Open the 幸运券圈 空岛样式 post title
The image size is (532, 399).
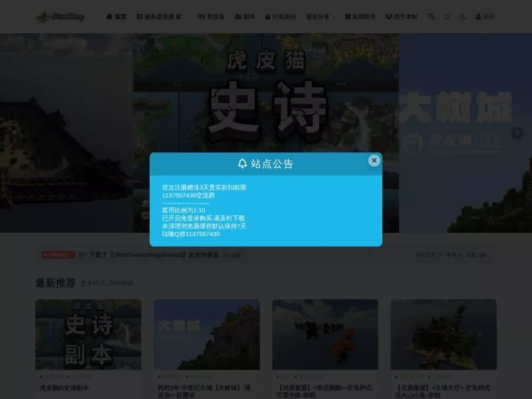coord(325,391)
